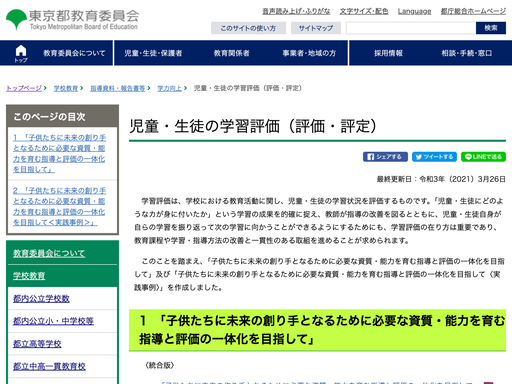Open sidebar 都内公立小・中学校等 link
Viewport: 512px width, 384px height.
[x=53, y=321]
